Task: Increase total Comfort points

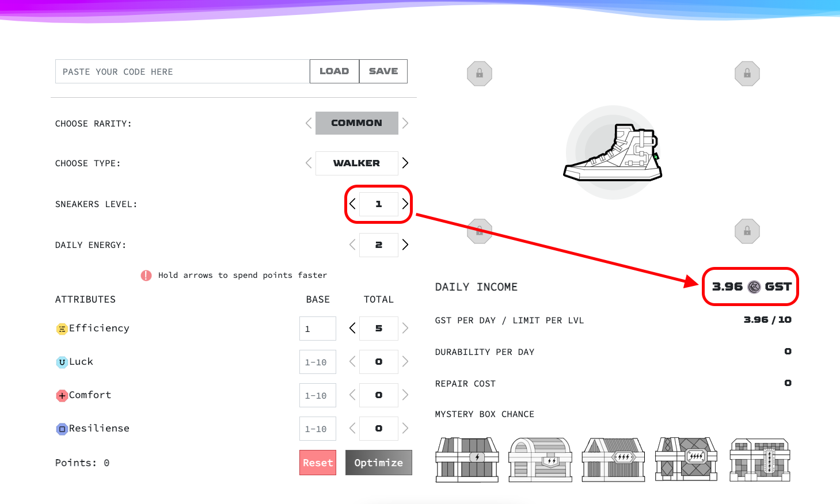Action: click(x=405, y=395)
